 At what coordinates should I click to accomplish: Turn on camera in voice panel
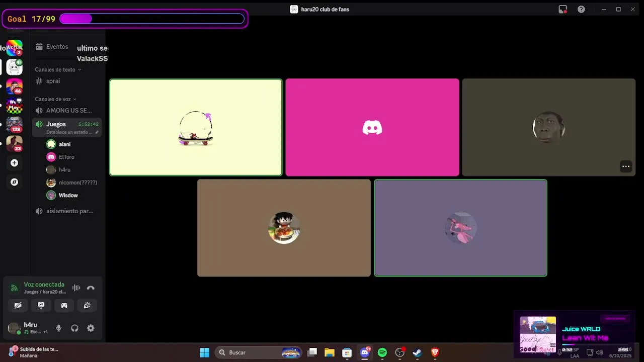(18, 305)
